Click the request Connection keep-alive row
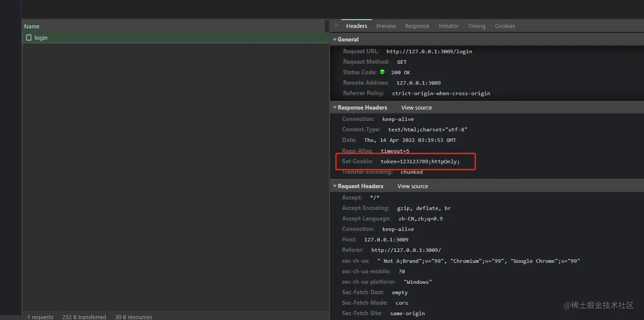The image size is (644, 320). click(487, 229)
